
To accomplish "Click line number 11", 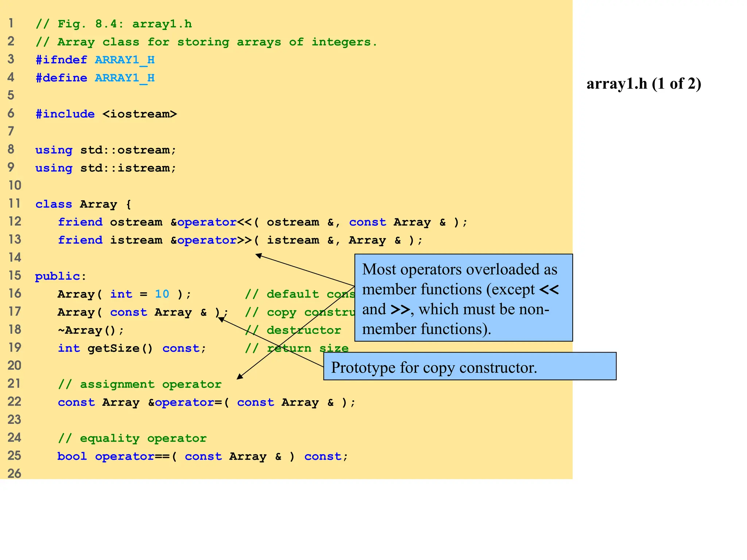I will pos(15,203).
